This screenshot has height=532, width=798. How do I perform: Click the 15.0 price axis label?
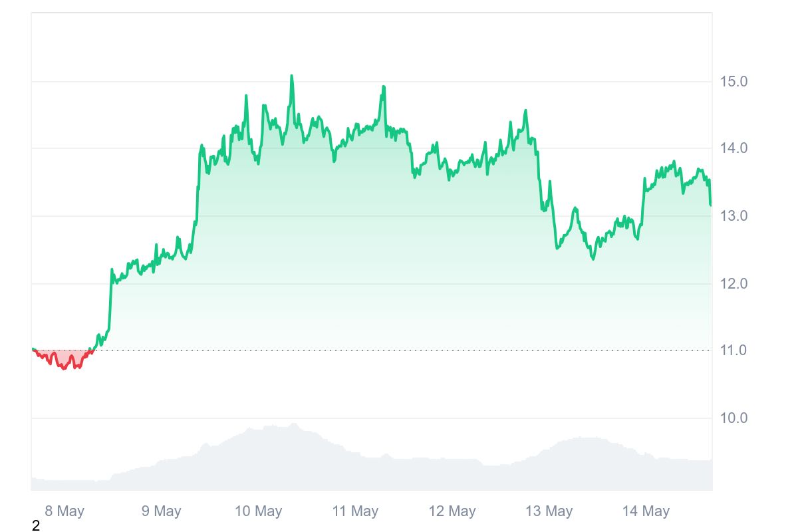click(x=733, y=82)
